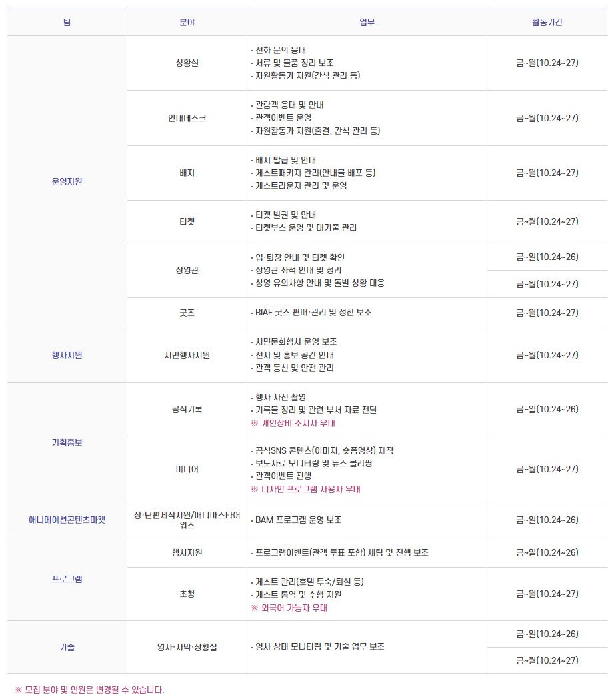Click the BIAF 굿즈 판매 task text
The image size is (616, 697).
pyautogui.click(x=313, y=312)
